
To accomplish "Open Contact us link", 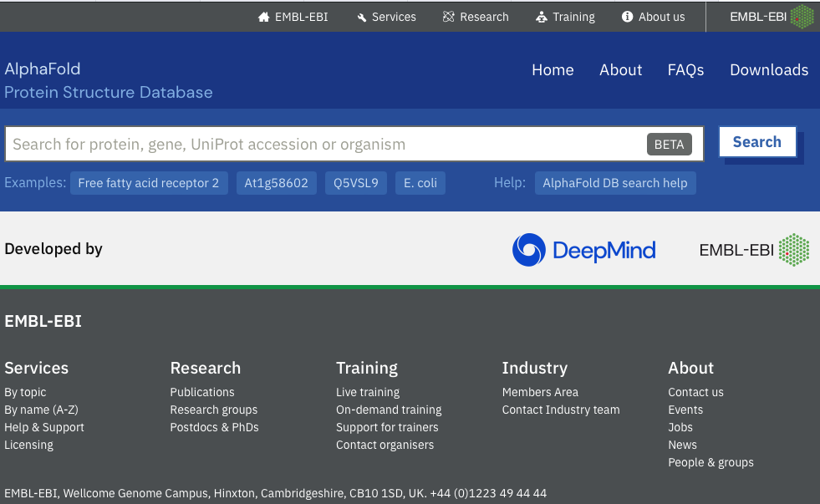I will click(x=695, y=392).
